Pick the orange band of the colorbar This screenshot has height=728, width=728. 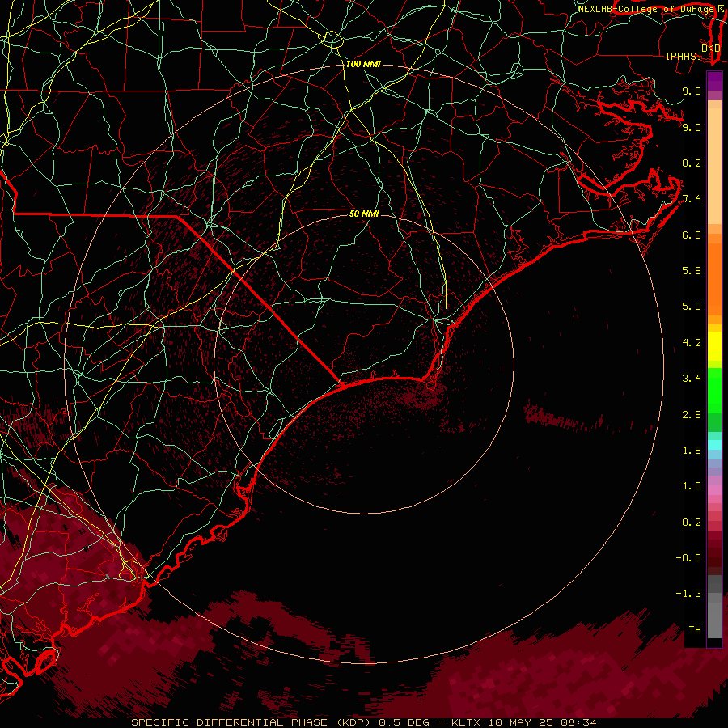pyautogui.click(x=714, y=278)
